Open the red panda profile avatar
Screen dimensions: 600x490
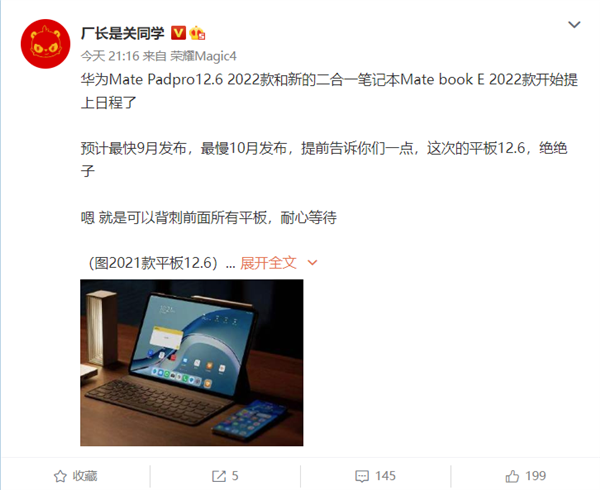click(x=46, y=44)
